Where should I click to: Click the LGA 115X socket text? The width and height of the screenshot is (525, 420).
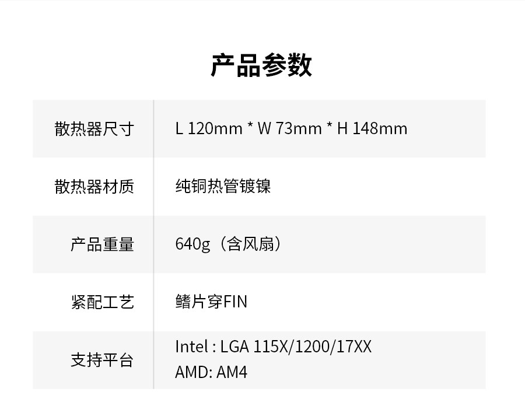(x=254, y=347)
